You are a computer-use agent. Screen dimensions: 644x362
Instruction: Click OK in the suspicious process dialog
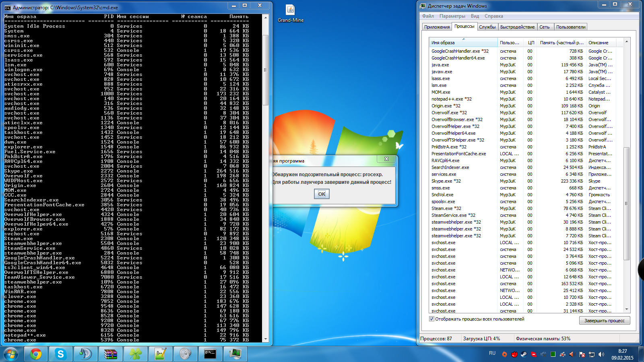tap(322, 194)
